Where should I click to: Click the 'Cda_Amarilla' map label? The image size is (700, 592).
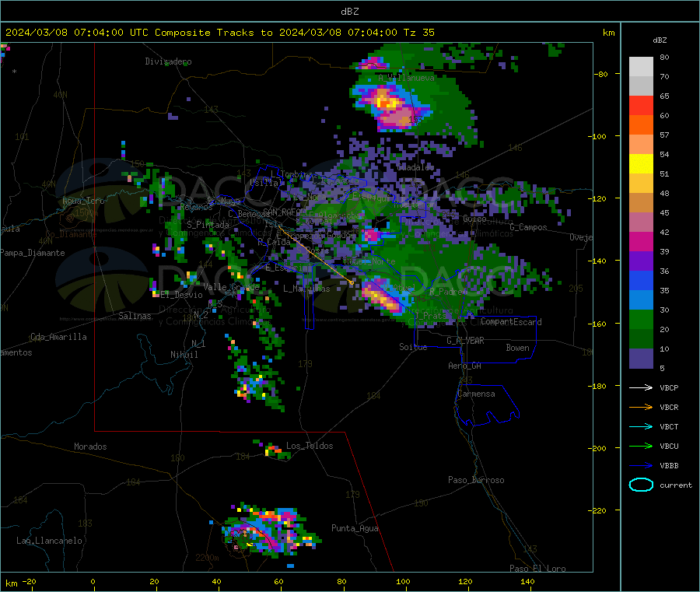click(x=58, y=337)
